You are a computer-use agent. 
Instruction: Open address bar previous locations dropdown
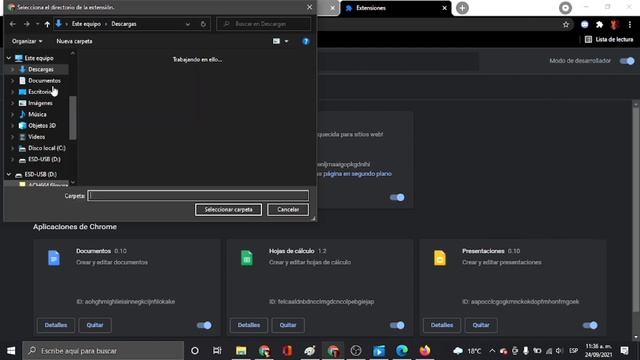pos(188,24)
